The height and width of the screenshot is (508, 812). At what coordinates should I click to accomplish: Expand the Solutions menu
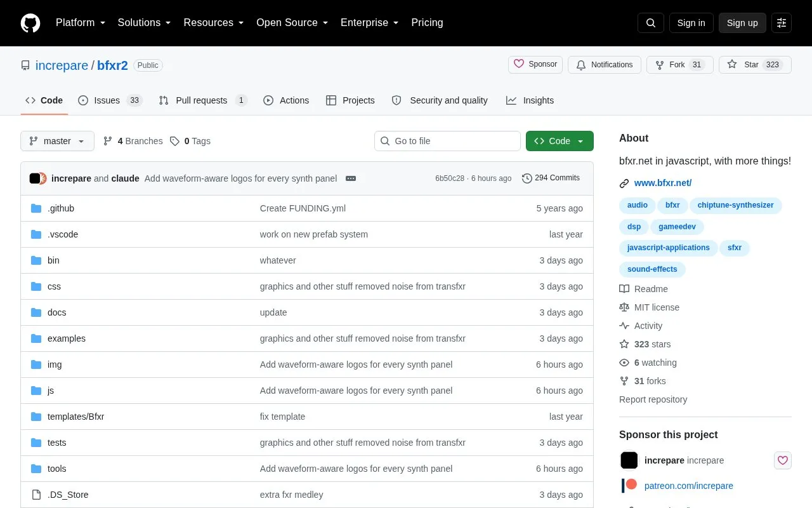tap(145, 23)
